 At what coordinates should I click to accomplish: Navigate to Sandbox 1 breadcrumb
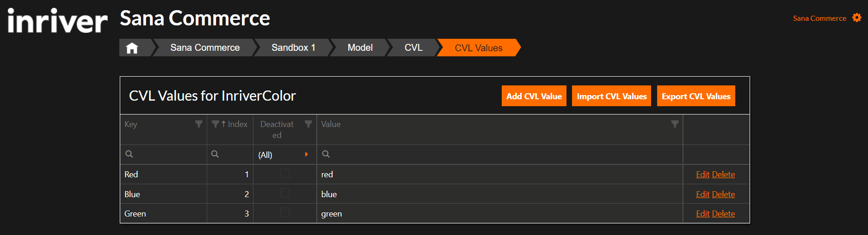click(293, 48)
